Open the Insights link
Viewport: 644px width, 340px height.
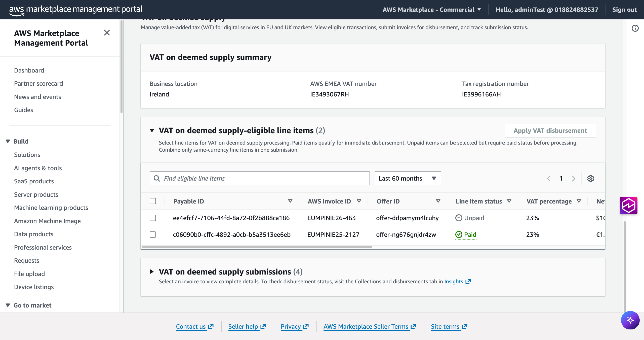click(454, 282)
